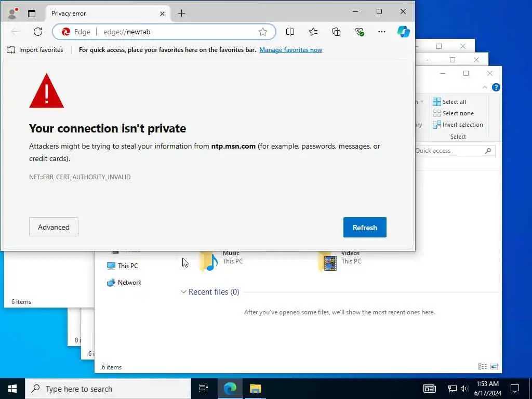Open Split screen icon

point(290,32)
